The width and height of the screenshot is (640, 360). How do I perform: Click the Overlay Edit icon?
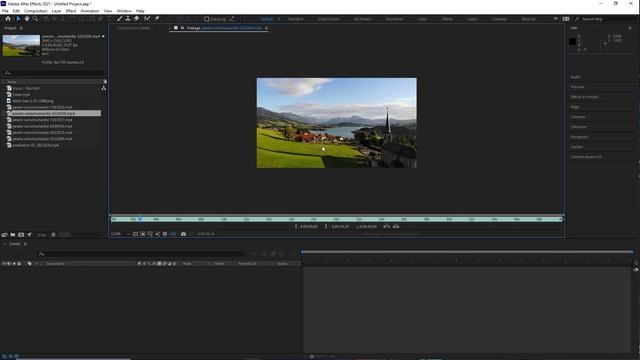point(396,226)
